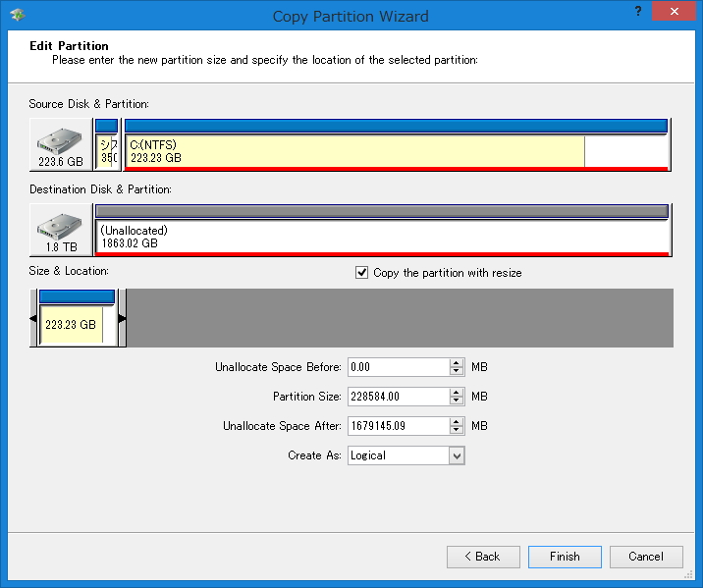Screen dimensions: 703x588
Task: Go Back to the previous wizard step
Action: [x=483, y=557]
